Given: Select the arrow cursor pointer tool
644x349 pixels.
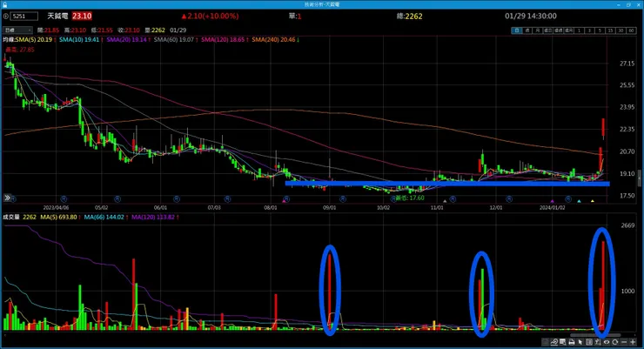Looking at the screenshot, I should coord(580,342).
